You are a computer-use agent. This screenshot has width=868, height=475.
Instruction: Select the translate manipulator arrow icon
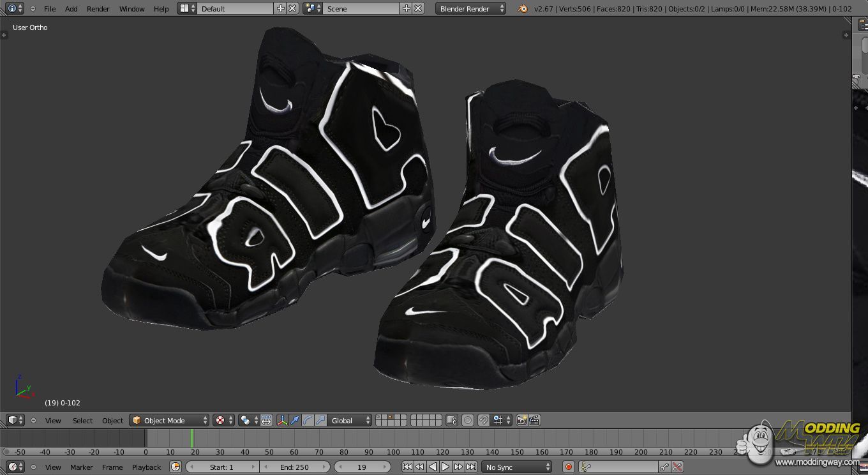(295, 420)
